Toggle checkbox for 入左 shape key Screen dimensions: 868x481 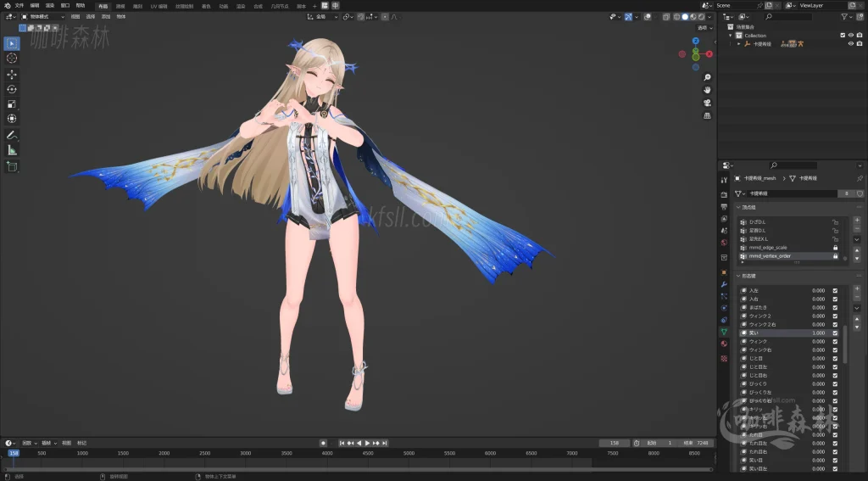835,290
